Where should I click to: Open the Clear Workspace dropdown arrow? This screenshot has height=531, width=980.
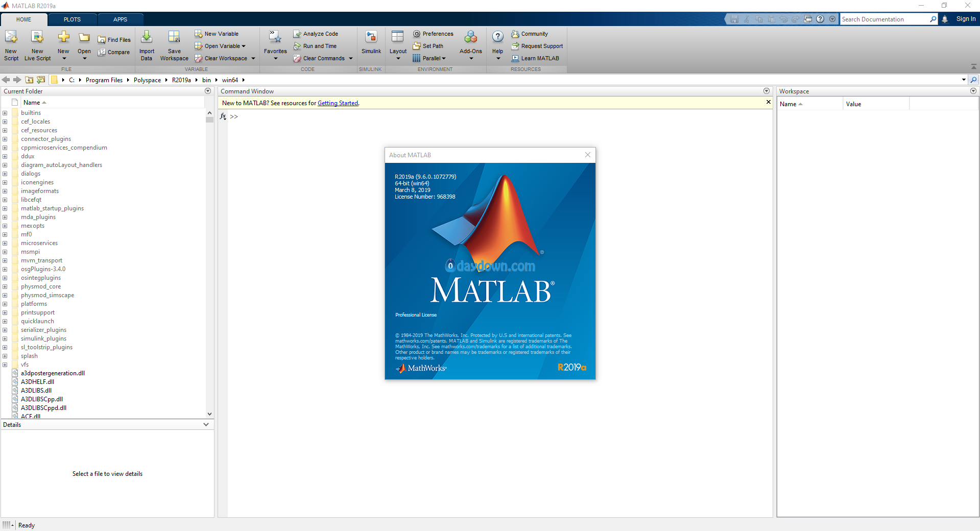(x=253, y=58)
